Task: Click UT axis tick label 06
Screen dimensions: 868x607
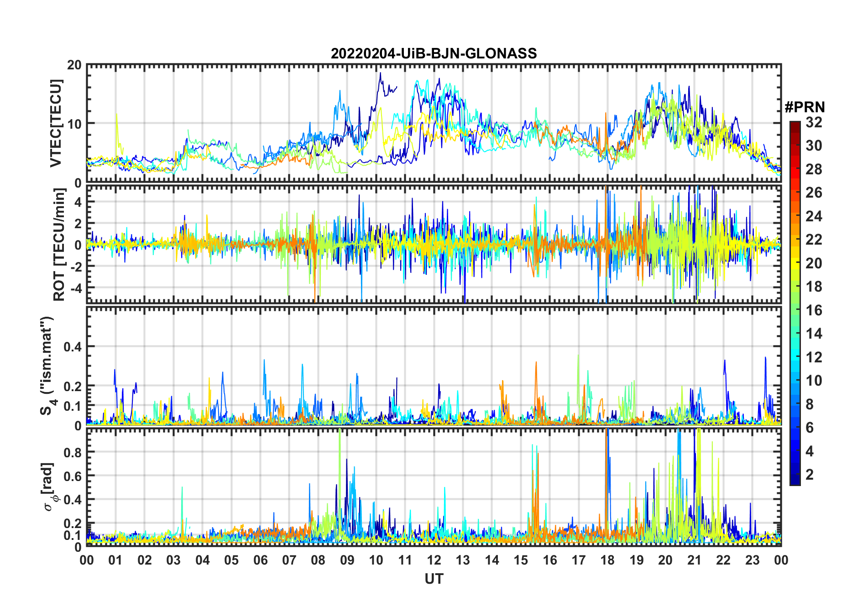Action: [x=260, y=560]
